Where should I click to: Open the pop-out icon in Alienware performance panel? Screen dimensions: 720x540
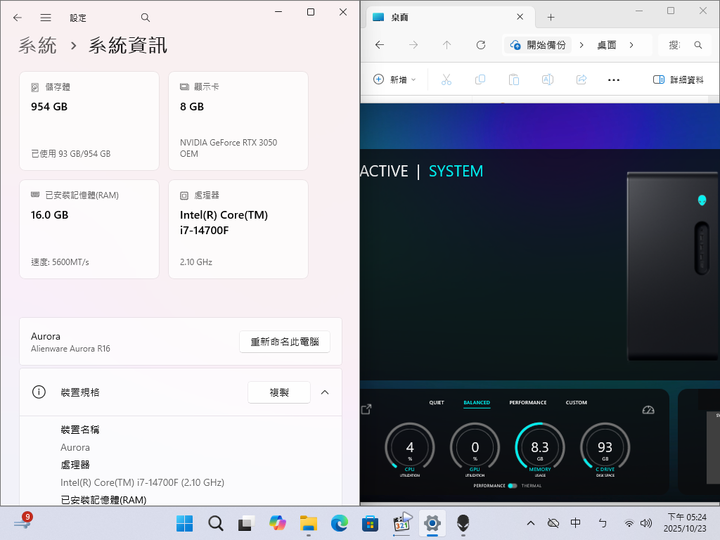(367, 409)
